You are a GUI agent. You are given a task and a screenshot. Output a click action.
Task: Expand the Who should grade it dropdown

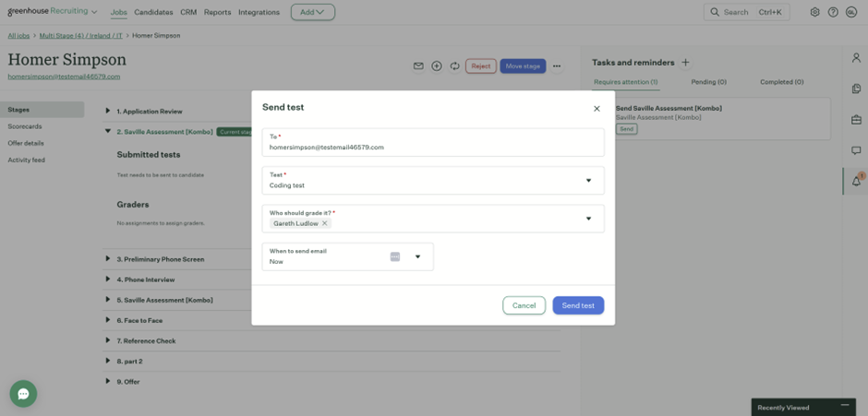(588, 219)
